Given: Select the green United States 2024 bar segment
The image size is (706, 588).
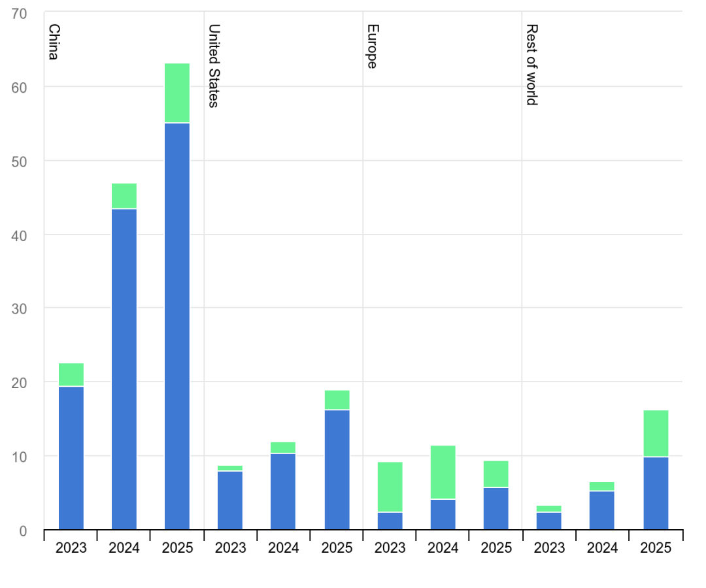Looking at the screenshot, I should click(283, 448).
